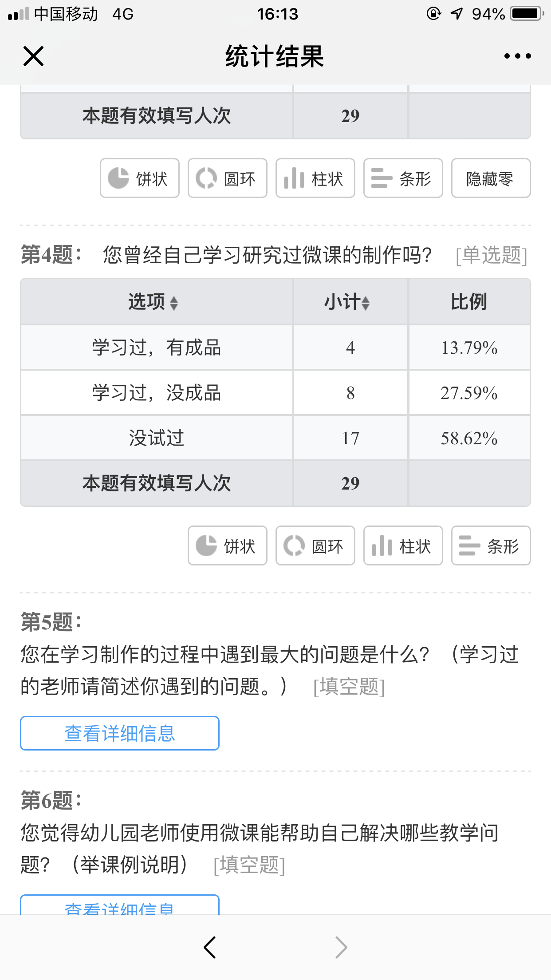Go back with the bottom left chevron

click(x=210, y=948)
